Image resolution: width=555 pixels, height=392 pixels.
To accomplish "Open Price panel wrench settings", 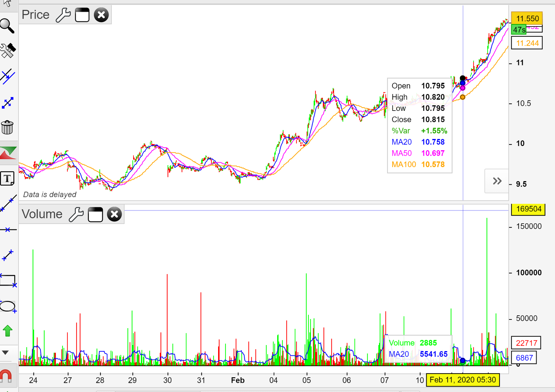I will (63, 15).
